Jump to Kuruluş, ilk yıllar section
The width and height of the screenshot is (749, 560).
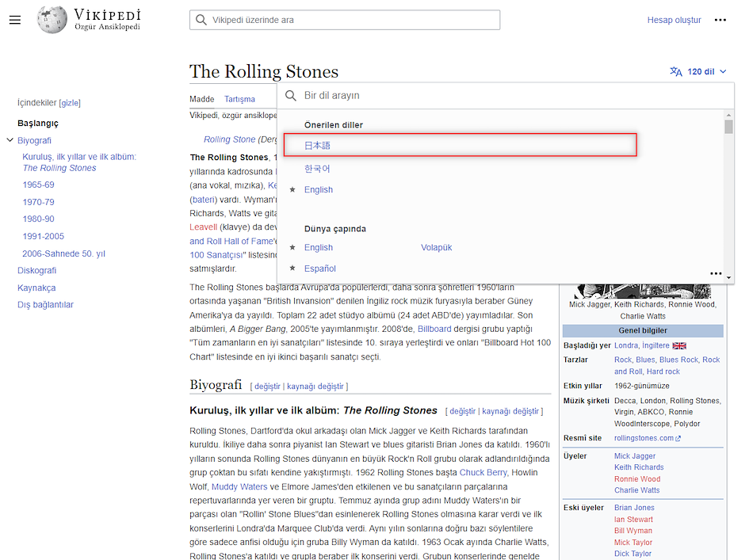(79, 162)
